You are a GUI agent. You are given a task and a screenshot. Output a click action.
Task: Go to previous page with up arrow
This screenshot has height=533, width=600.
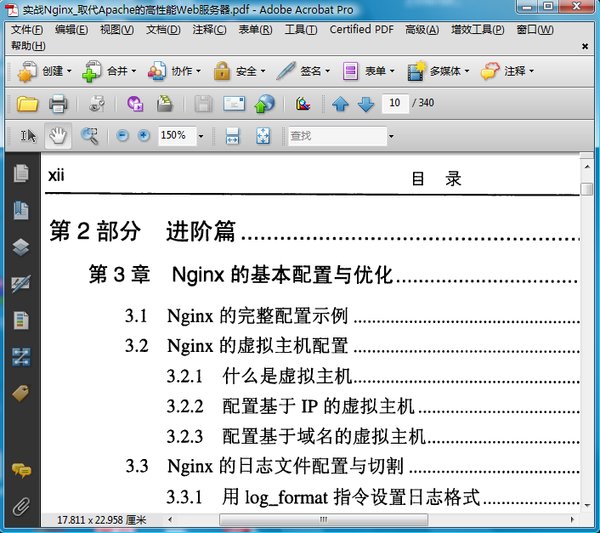(340, 104)
